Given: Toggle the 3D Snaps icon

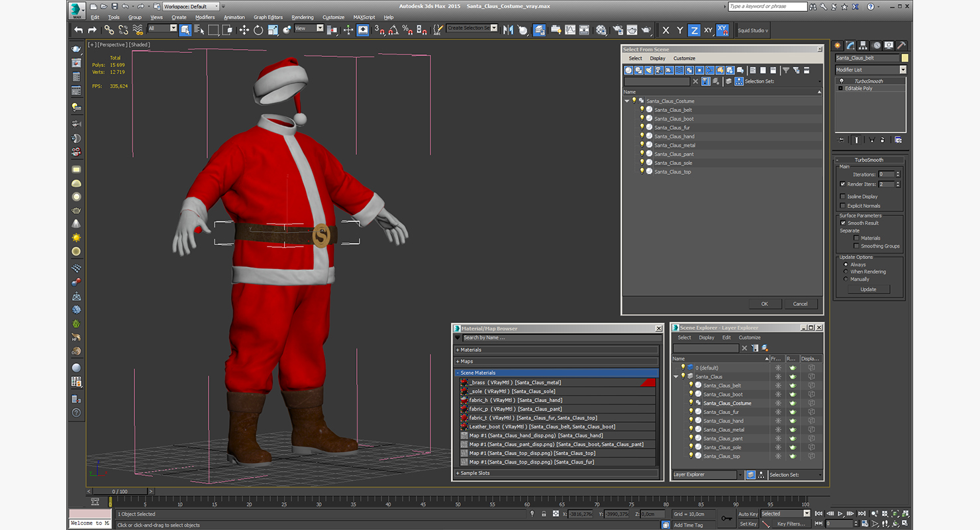Looking at the screenshot, I should 379,30.
